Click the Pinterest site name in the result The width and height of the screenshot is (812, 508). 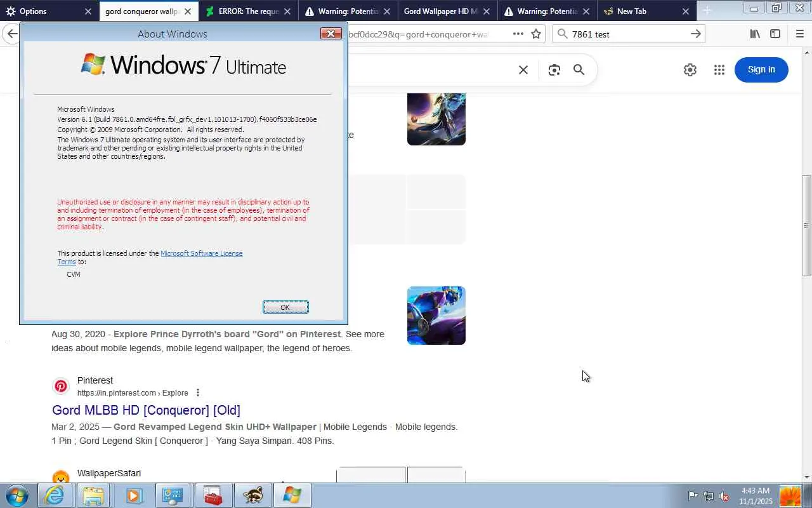[95, 380]
